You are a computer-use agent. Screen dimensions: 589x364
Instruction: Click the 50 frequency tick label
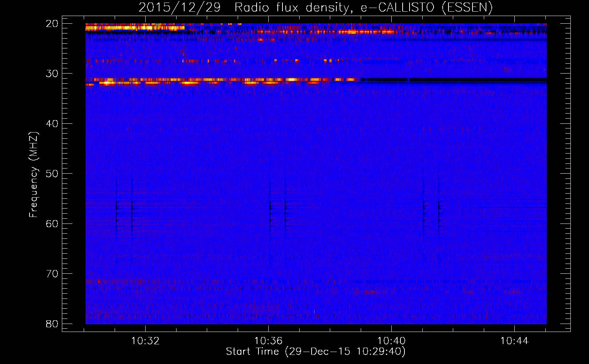(x=52, y=174)
